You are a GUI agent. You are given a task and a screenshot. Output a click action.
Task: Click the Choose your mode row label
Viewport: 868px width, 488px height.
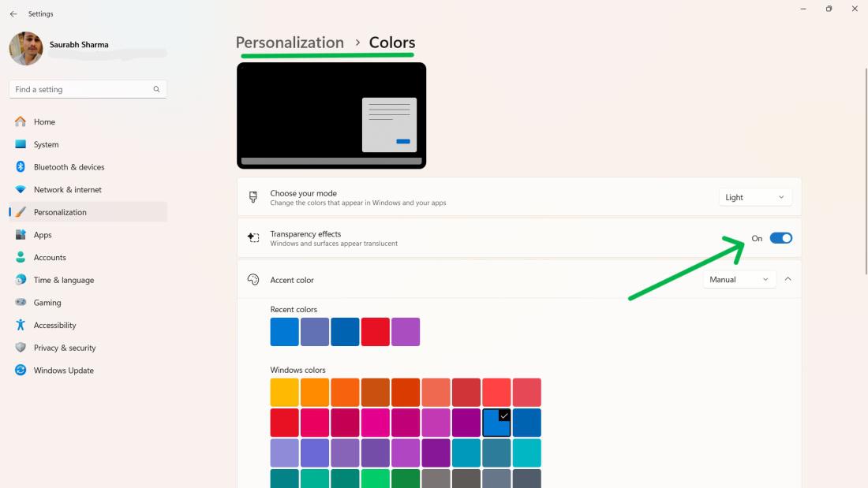pyautogui.click(x=303, y=193)
